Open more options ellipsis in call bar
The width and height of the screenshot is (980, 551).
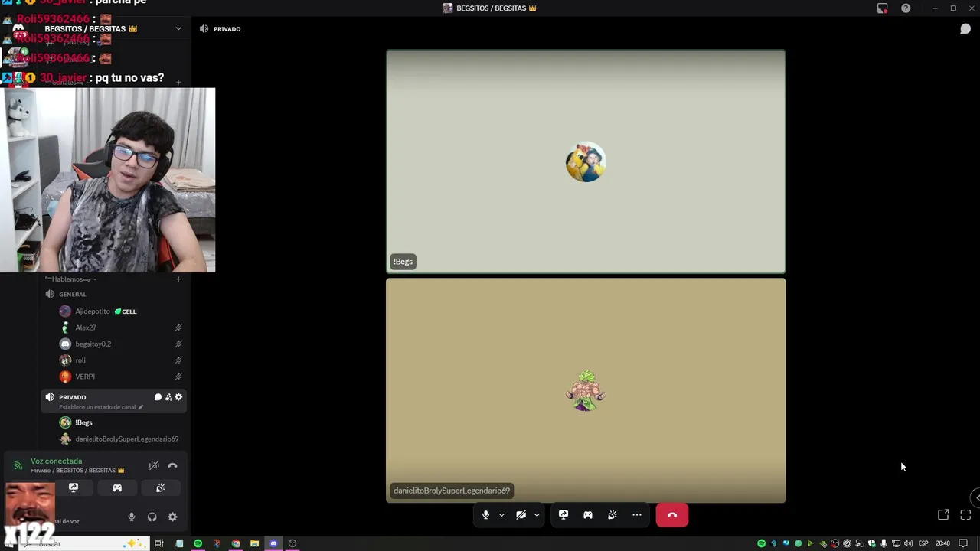click(637, 515)
